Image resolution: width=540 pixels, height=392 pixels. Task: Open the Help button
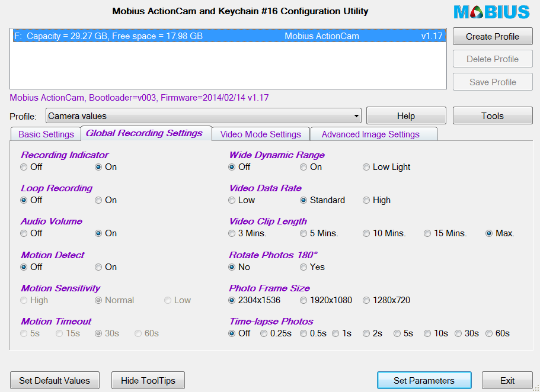coord(406,116)
